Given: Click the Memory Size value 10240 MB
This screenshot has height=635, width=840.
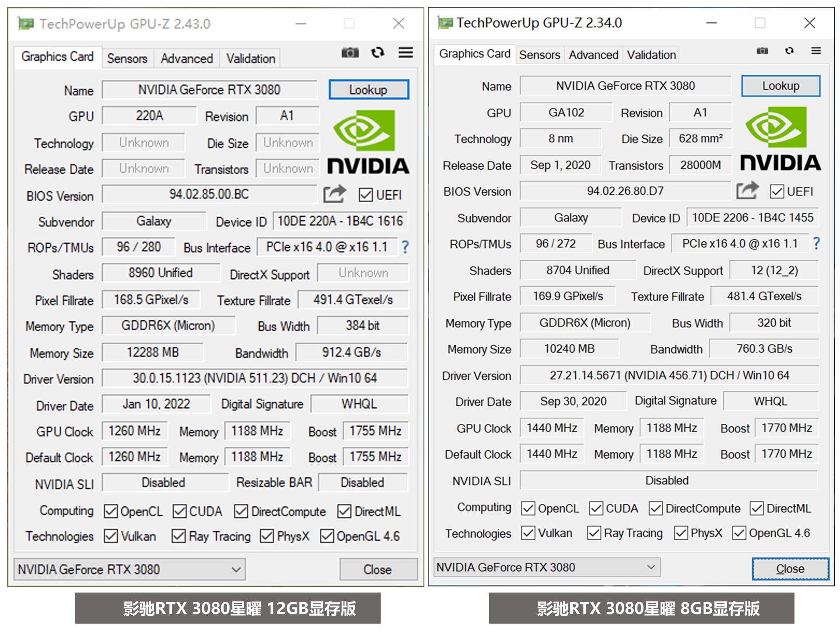Looking at the screenshot, I should (569, 348).
